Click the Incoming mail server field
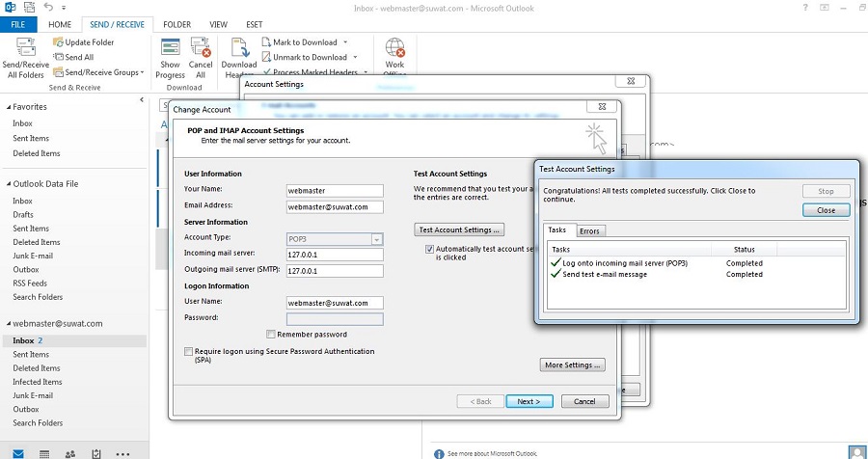 335,255
